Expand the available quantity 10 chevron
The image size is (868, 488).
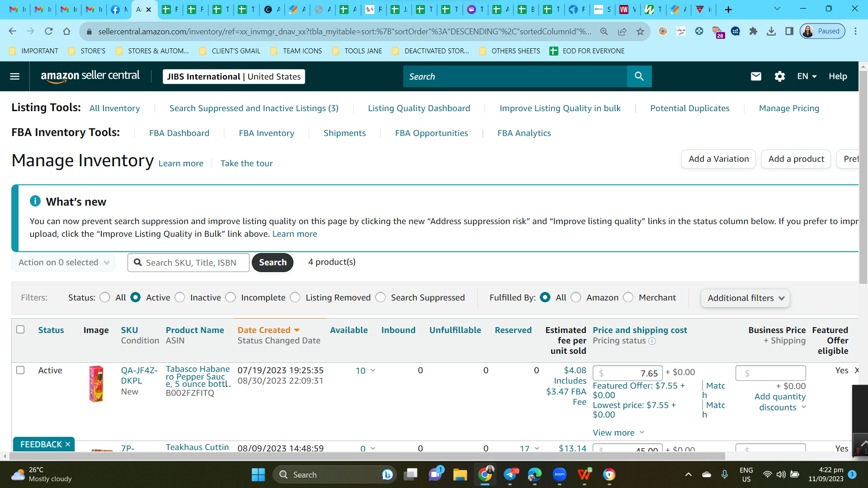373,371
